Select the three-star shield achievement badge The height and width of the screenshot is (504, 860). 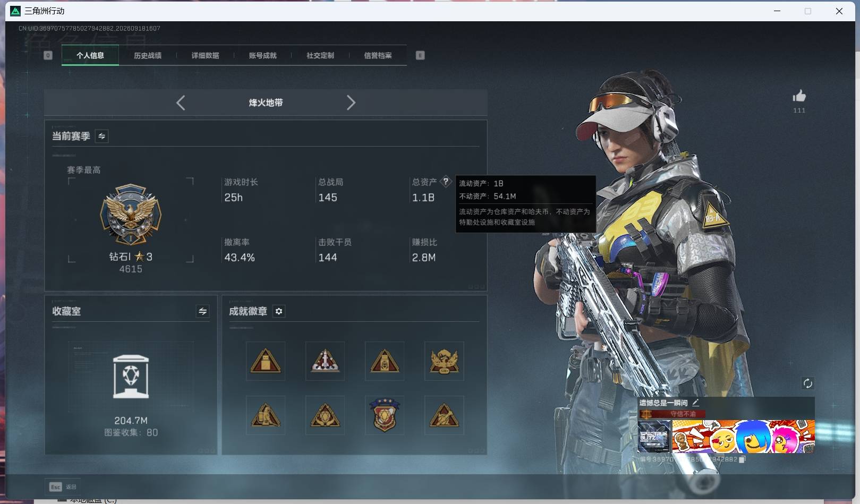385,415
